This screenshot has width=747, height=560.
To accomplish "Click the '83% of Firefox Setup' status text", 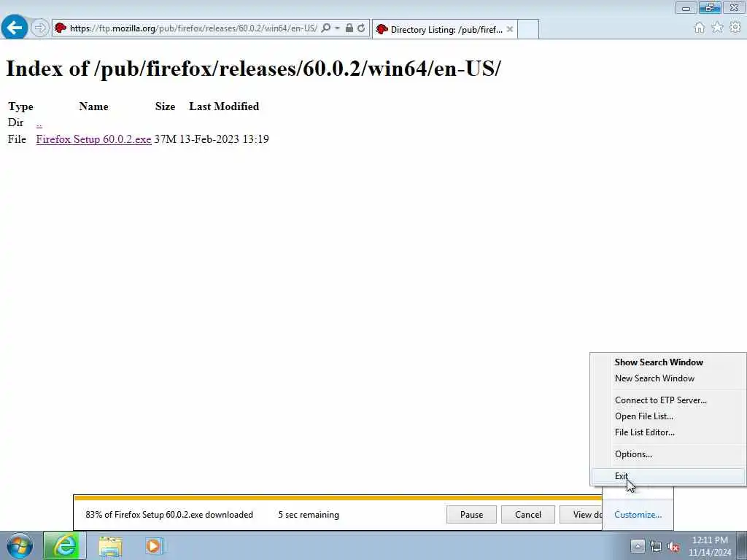I will tap(169, 514).
